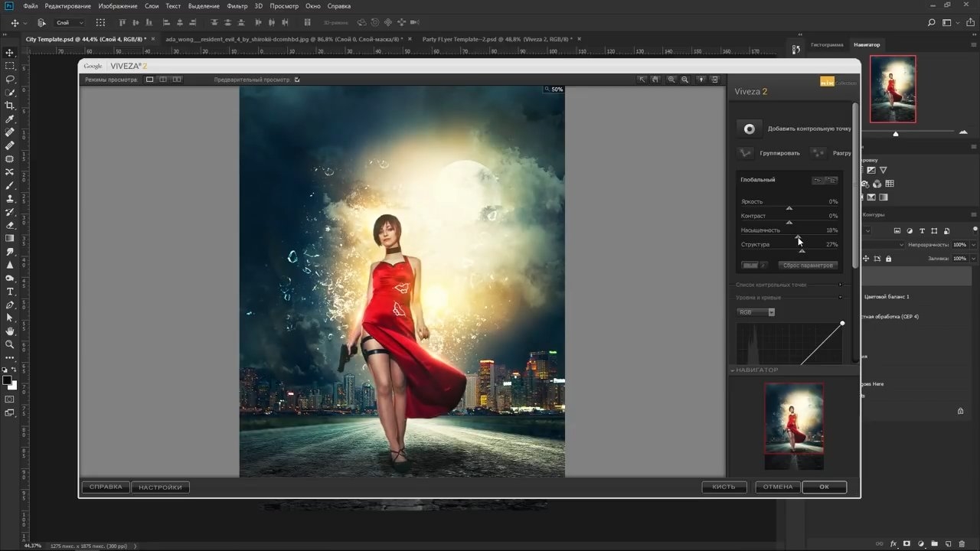Click the НАСТРОЙКИ button

[x=161, y=487]
